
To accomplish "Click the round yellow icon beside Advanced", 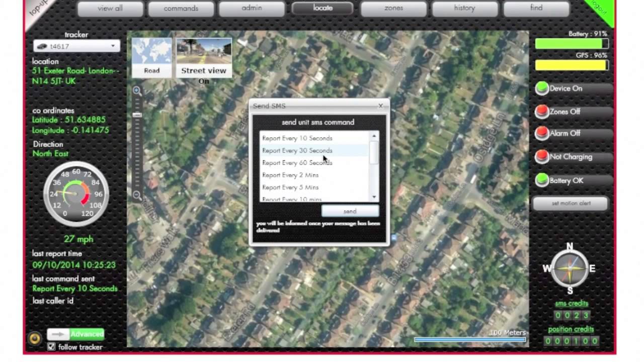I will 35,338.
